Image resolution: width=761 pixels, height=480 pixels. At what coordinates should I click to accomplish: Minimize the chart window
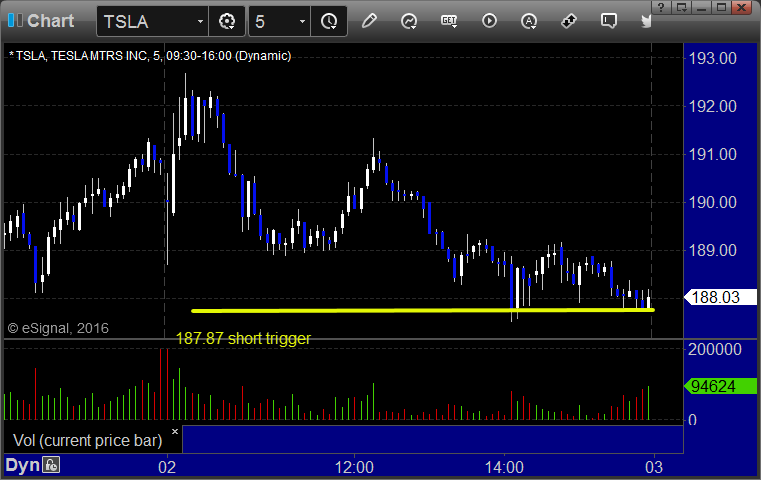coord(701,7)
